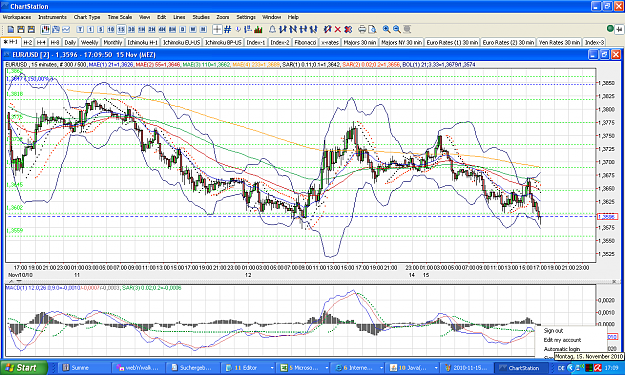Click the delete all objects icon

[x=348, y=29]
